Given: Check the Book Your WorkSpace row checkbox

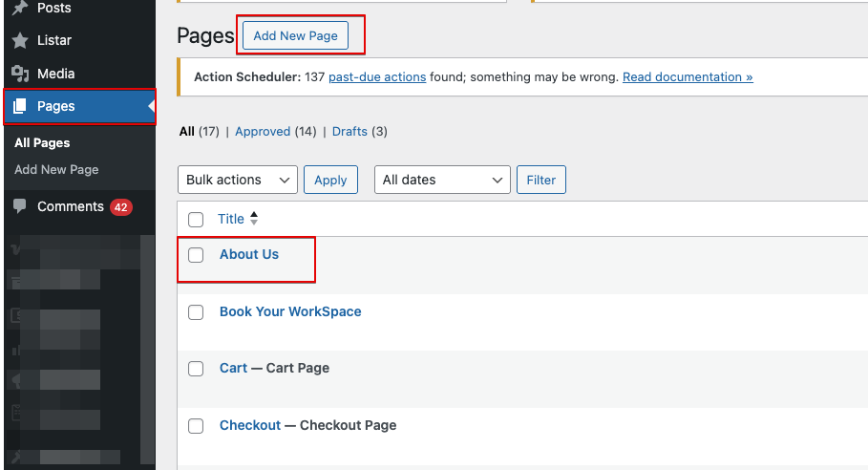Looking at the screenshot, I should [x=196, y=312].
